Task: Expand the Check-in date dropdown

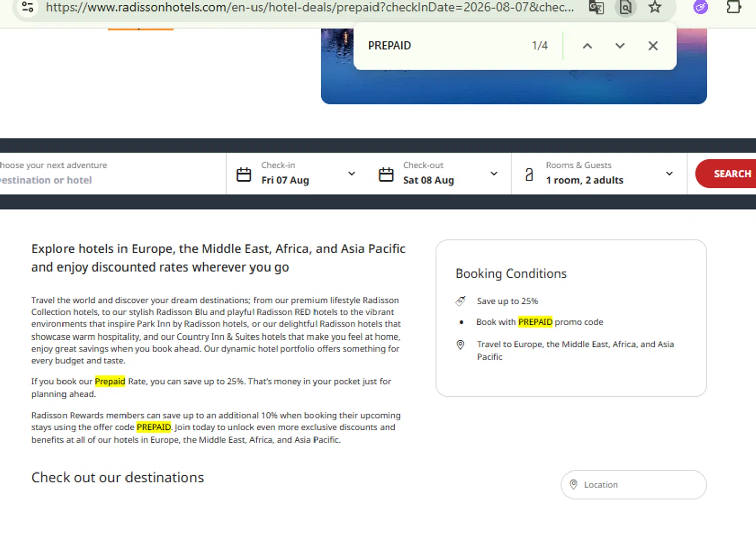Action: (352, 174)
